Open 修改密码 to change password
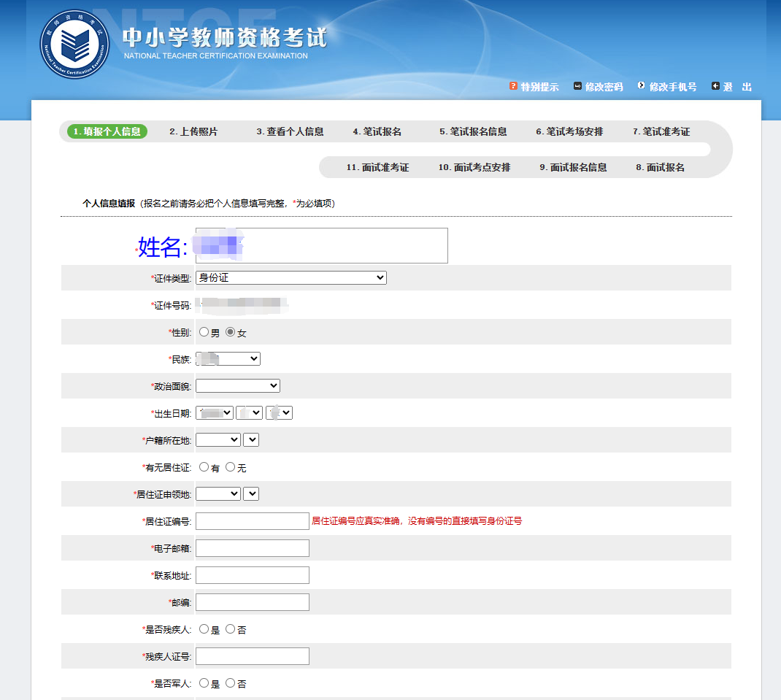 pyautogui.click(x=604, y=86)
